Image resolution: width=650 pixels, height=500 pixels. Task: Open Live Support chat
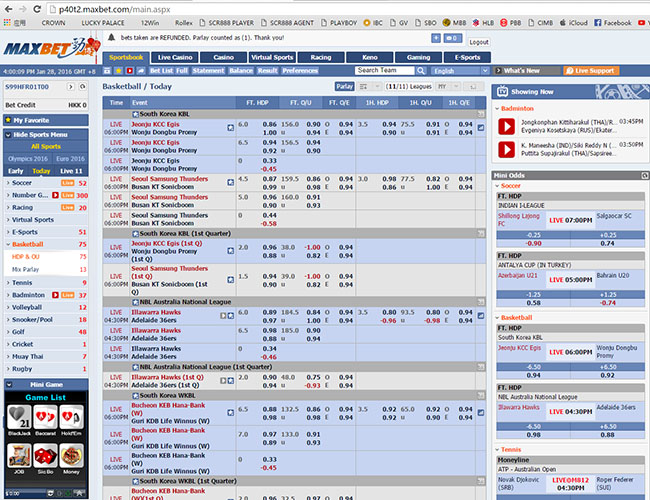tap(591, 71)
